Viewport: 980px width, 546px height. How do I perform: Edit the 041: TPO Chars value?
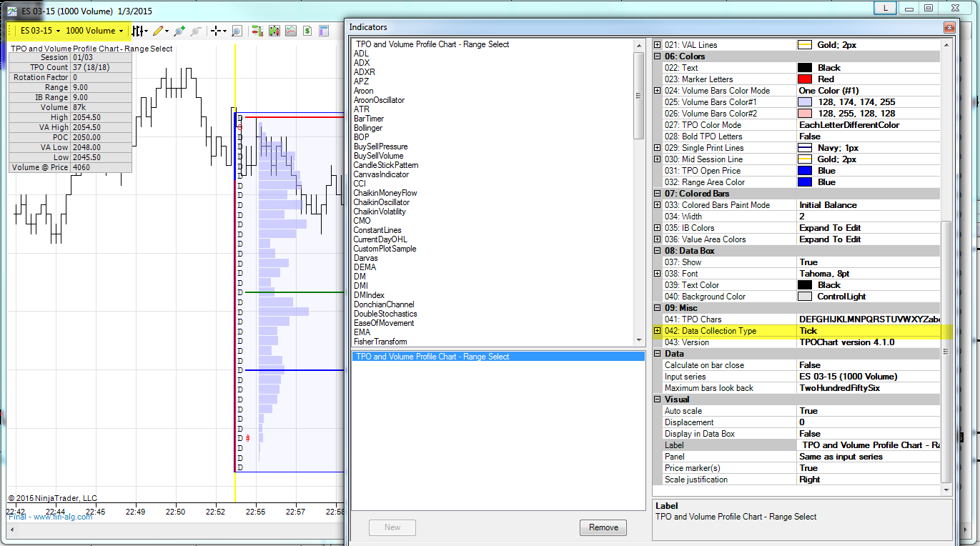(868, 319)
